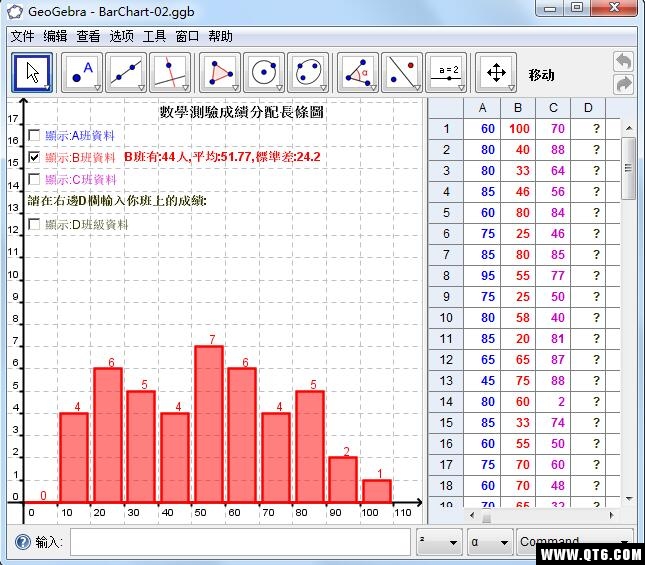Click spreadsheet scroll-right arrow
The image size is (645, 565).
click(612, 515)
